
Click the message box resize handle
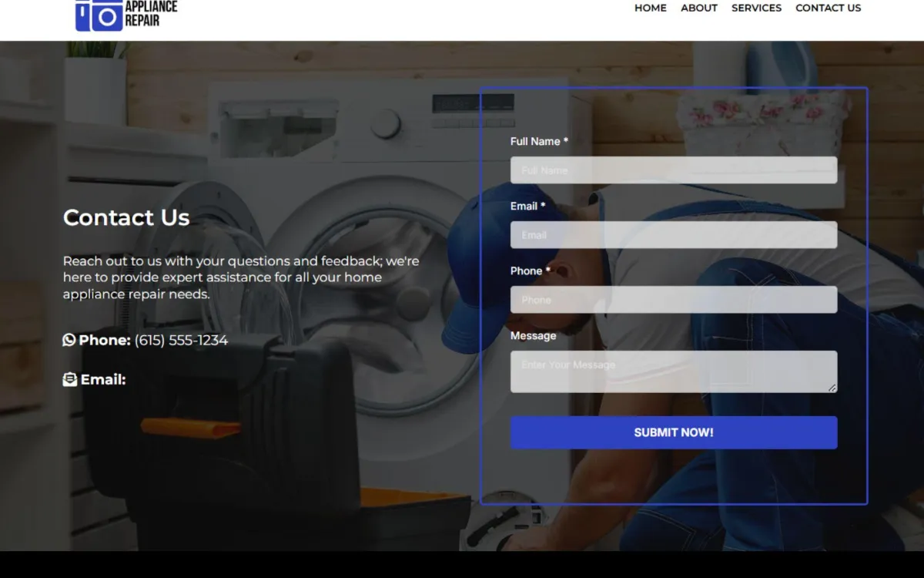(832, 388)
